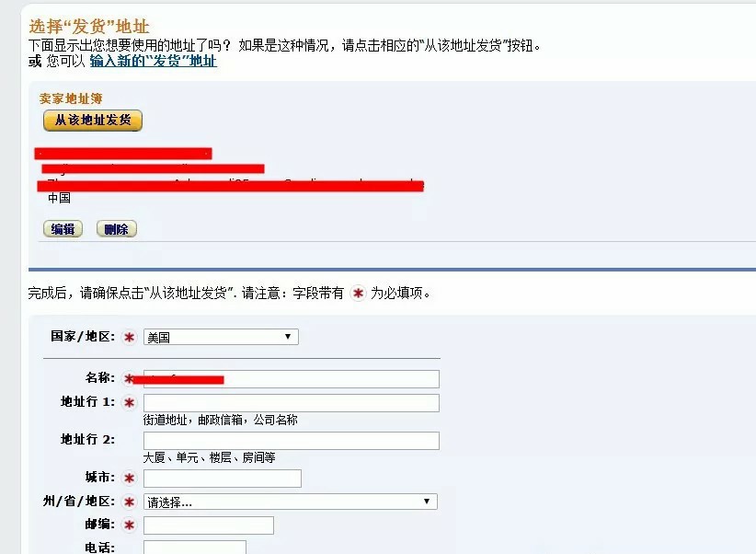Viewport: 756px width, 554px height.
Task: Click into the 地址行 1 input field
Action: tap(292, 403)
